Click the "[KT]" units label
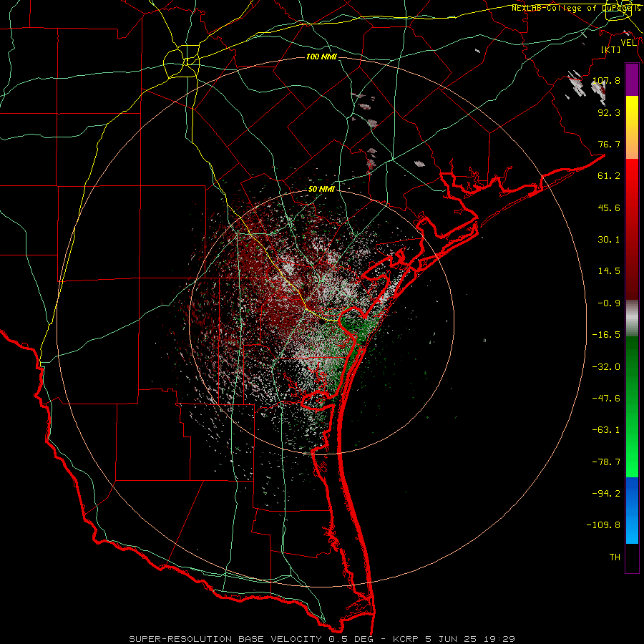Viewport: 644px width, 644px height. [x=611, y=49]
